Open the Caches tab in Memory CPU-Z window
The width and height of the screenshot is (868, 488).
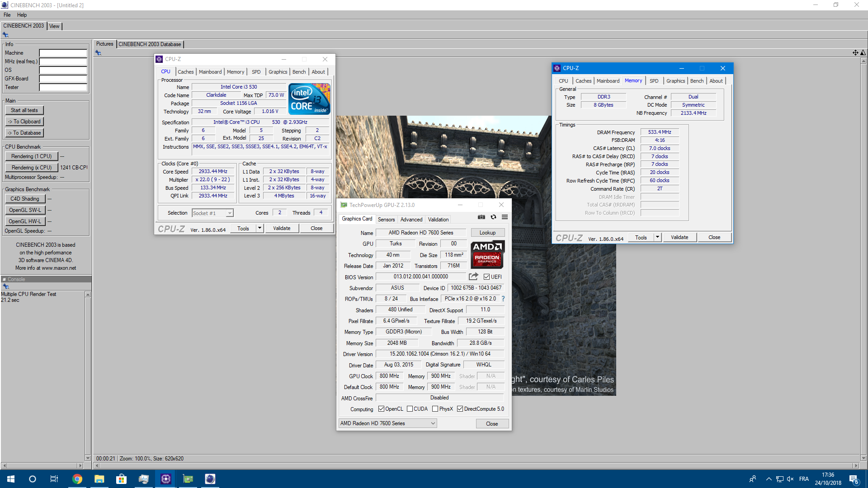(x=583, y=81)
